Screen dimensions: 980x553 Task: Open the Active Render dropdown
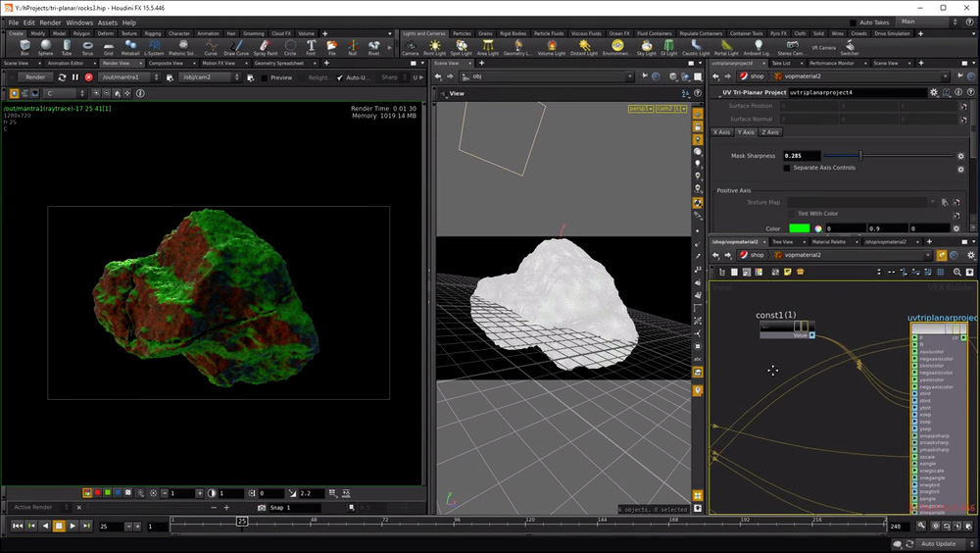[41, 507]
